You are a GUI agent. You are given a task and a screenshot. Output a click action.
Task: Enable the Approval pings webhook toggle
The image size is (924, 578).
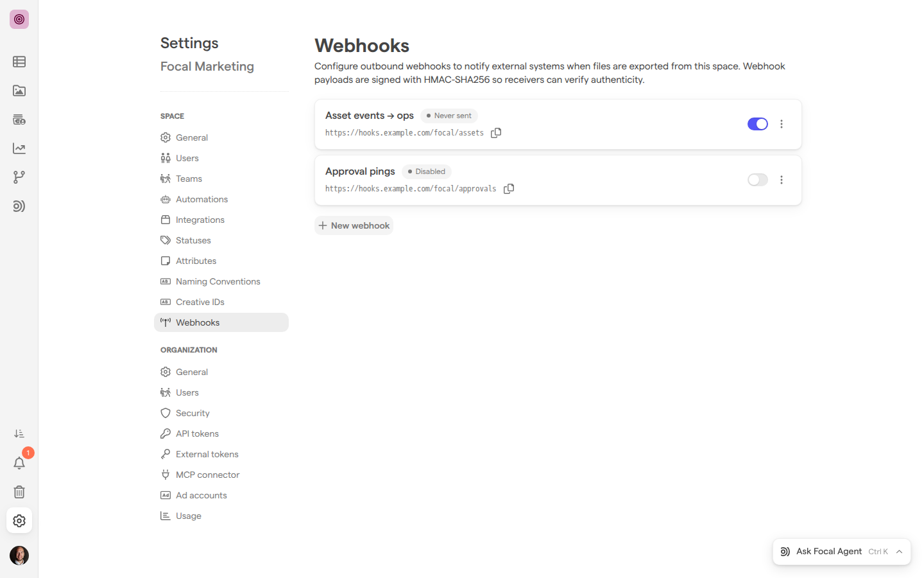point(758,180)
